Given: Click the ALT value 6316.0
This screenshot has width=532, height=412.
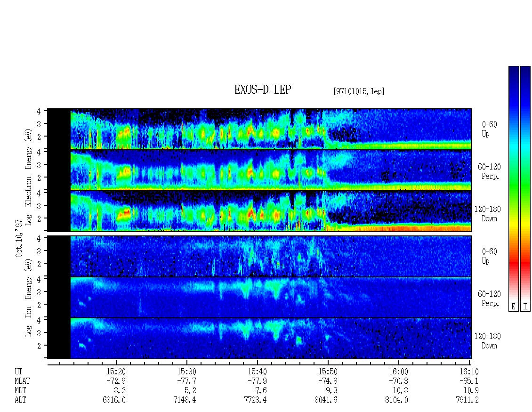Looking at the screenshot, I should pos(114,400).
